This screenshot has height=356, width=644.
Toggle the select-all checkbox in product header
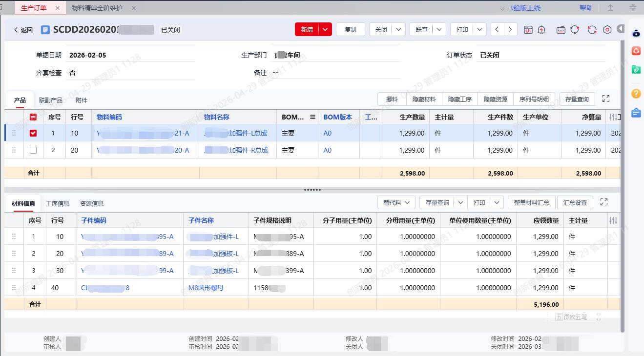pyautogui.click(x=33, y=117)
